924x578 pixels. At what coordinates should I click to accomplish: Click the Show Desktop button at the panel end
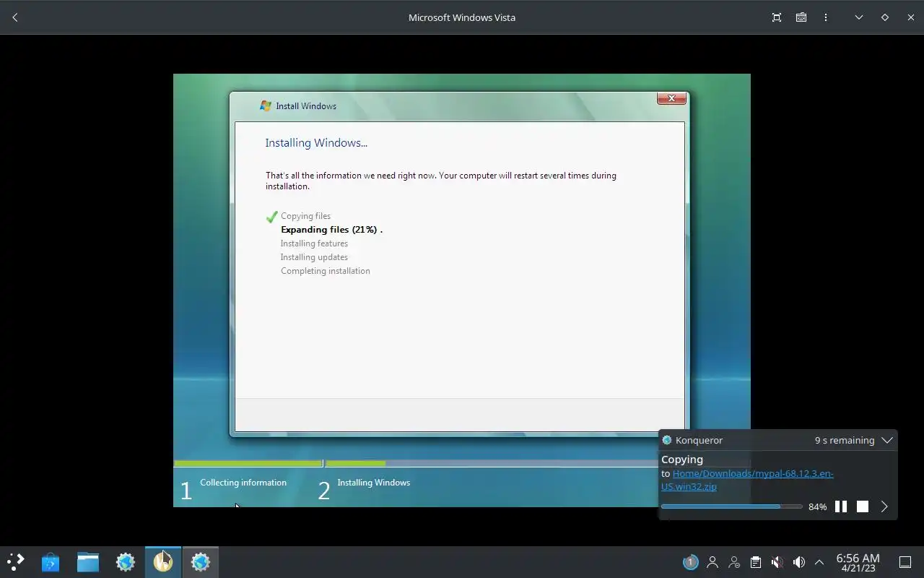905,562
